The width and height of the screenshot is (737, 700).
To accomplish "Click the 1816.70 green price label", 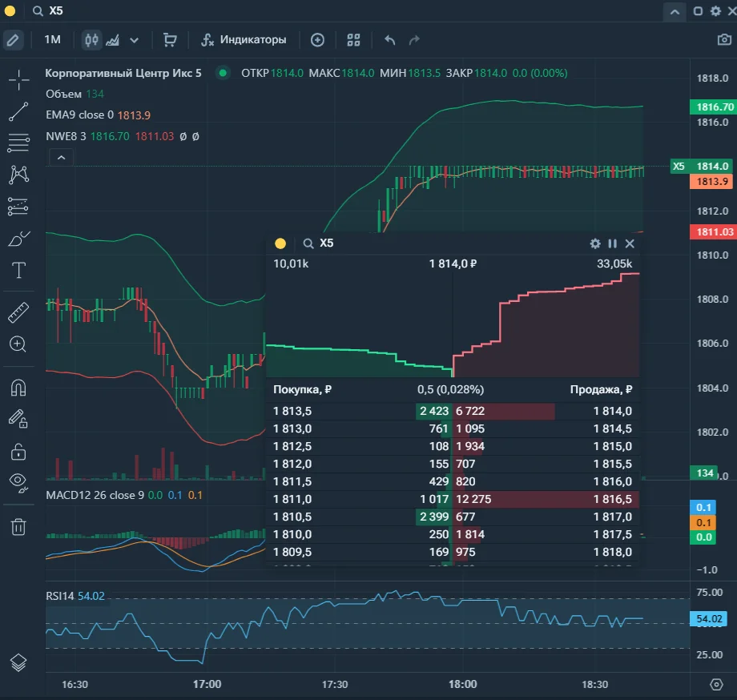I will [714, 107].
